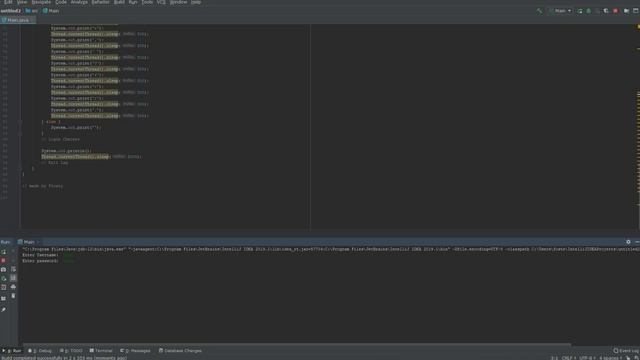Open the Help menu

[196, 2]
